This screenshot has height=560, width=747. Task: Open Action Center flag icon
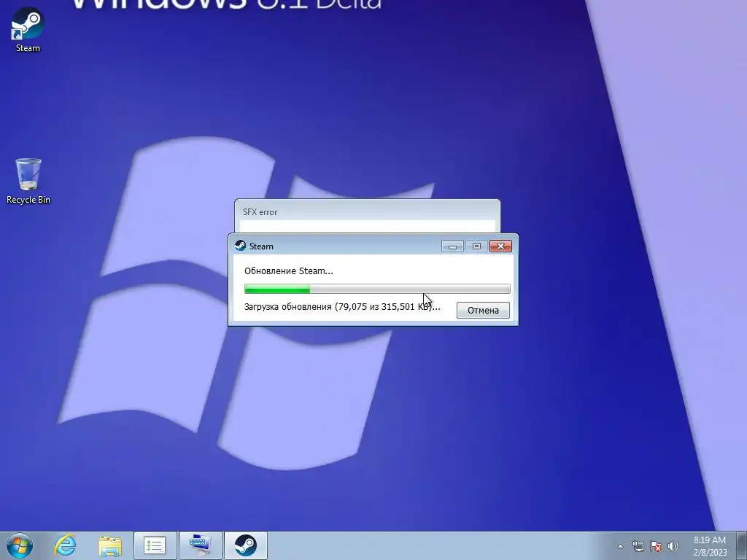[x=656, y=546]
